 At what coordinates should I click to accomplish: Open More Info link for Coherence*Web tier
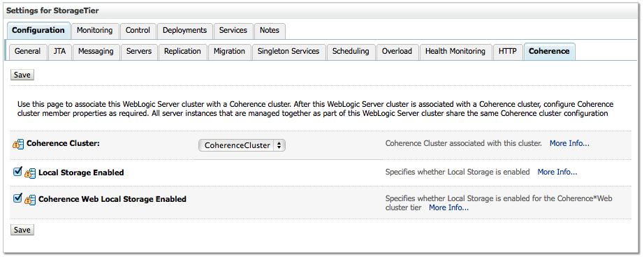[x=448, y=207]
